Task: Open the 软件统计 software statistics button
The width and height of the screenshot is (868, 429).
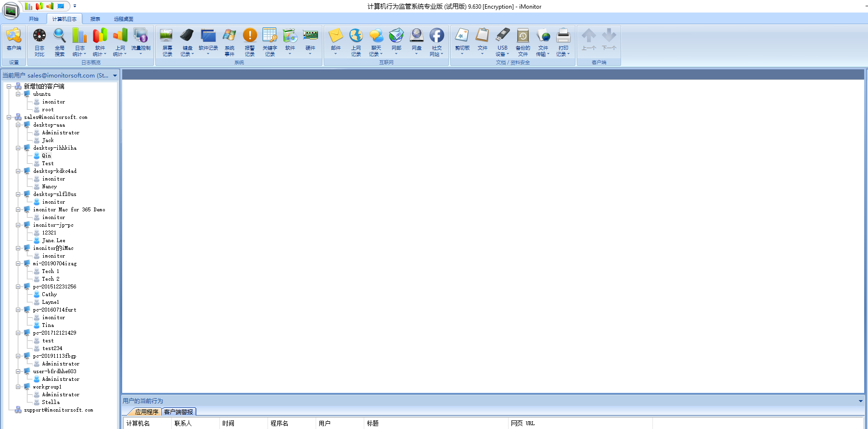Action: tap(100, 42)
